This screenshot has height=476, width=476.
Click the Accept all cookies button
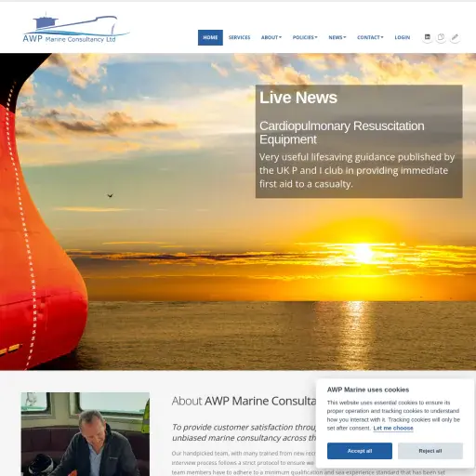point(360,451)
